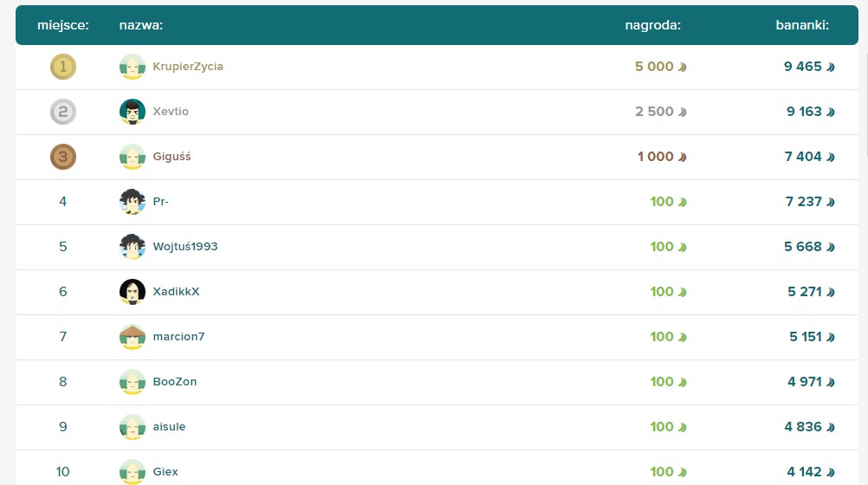The height and width of the screenshot is (485, 868).
Task: Open Wojtuś1993 user profile
Action: pos(185,246)
